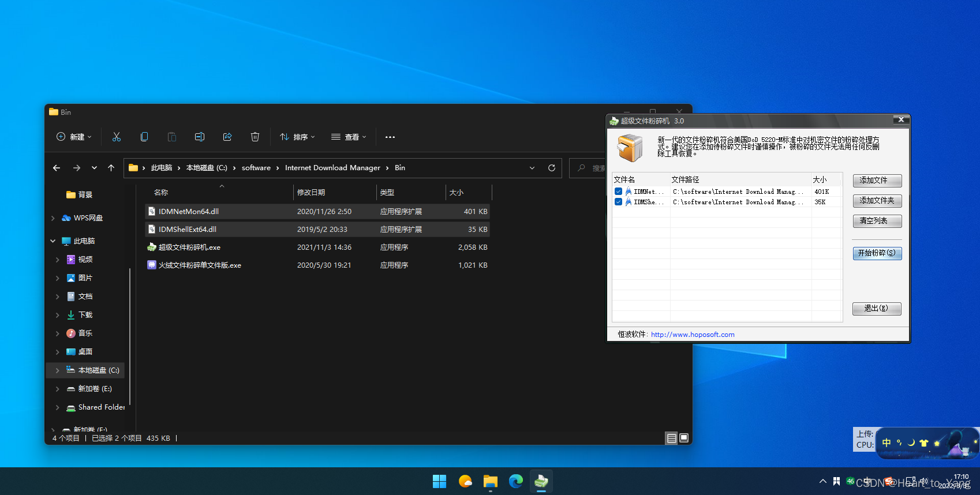Click the Cut scissors icon in Explorer toolbar
The image size is (980, 495).
click(117, 137)
